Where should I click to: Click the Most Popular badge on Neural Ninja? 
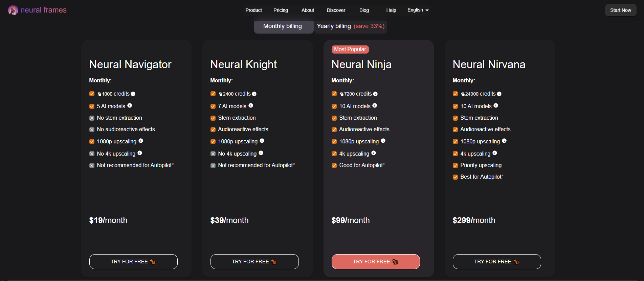click(x=350, y=49)
